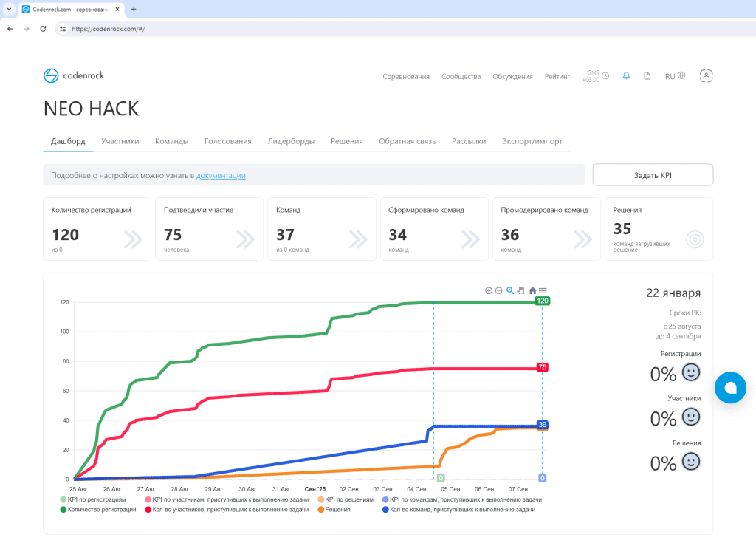Click the document icon in the header
The image size is (756, 543).
[647, 76]
